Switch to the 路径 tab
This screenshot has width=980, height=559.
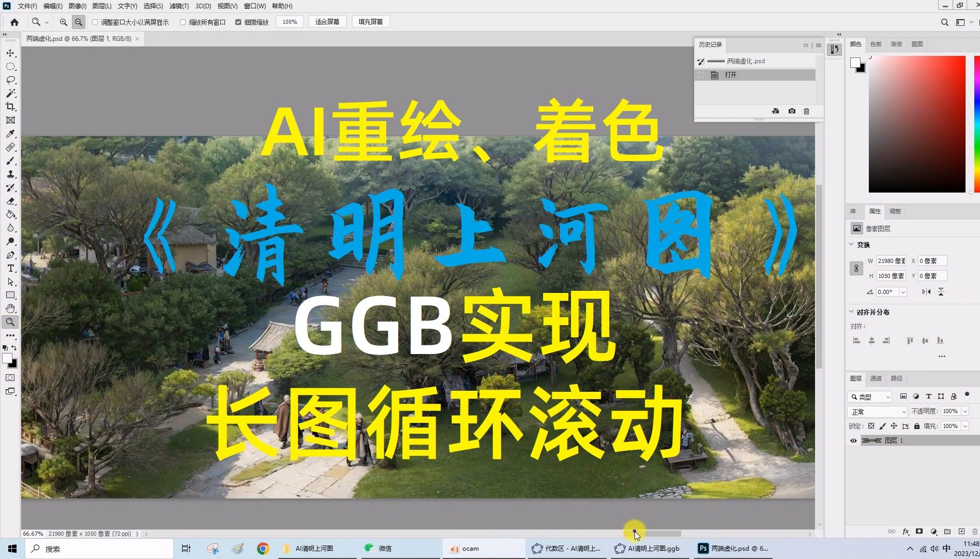tap(897, 378)
